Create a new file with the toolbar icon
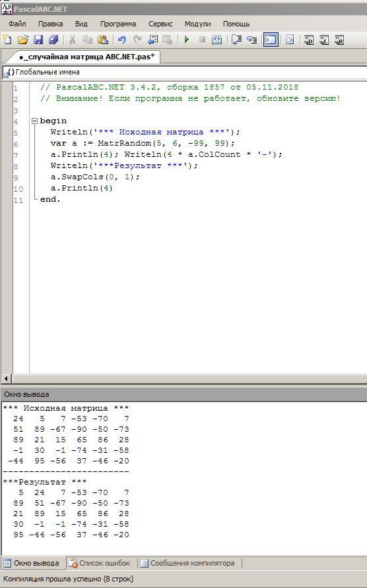 coord(7,40)
